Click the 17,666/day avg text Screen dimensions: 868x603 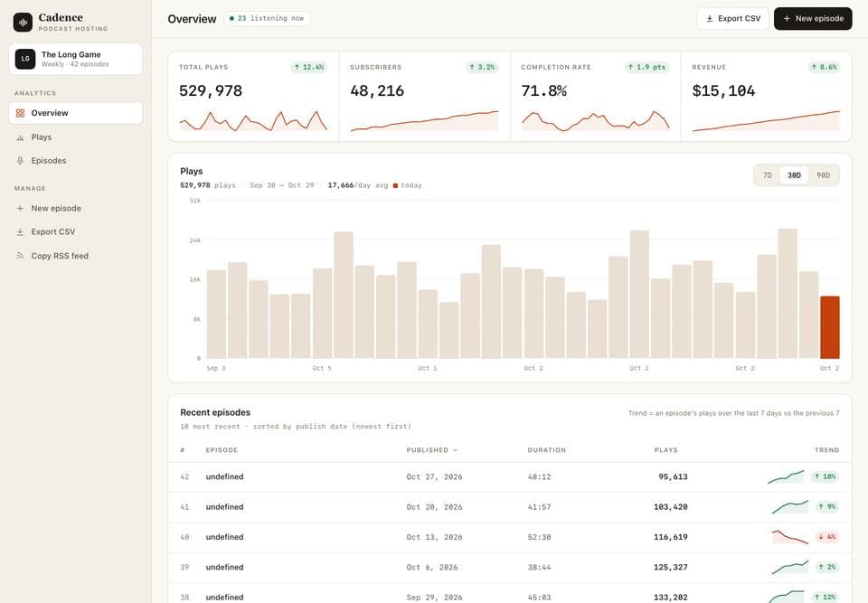pos(358,185)
